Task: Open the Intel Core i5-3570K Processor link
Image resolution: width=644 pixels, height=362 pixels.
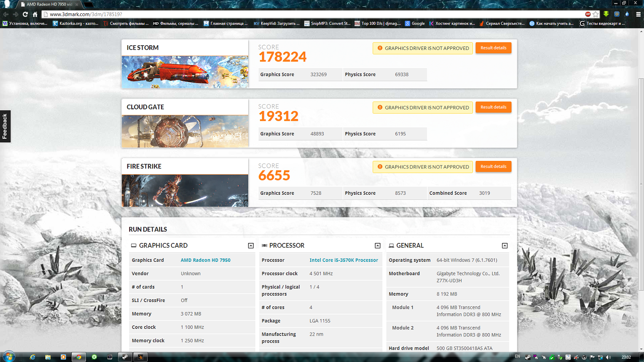Action: click(344, 260)
